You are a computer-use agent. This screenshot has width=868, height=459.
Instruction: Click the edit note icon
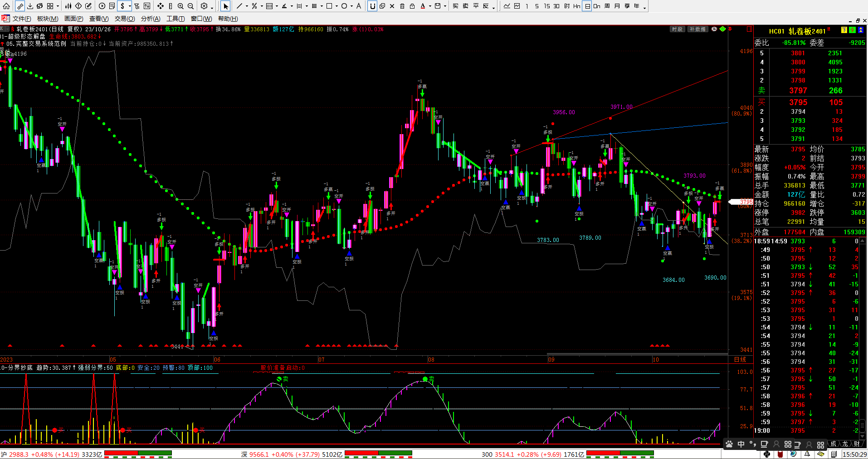click(x=88, y=6)
